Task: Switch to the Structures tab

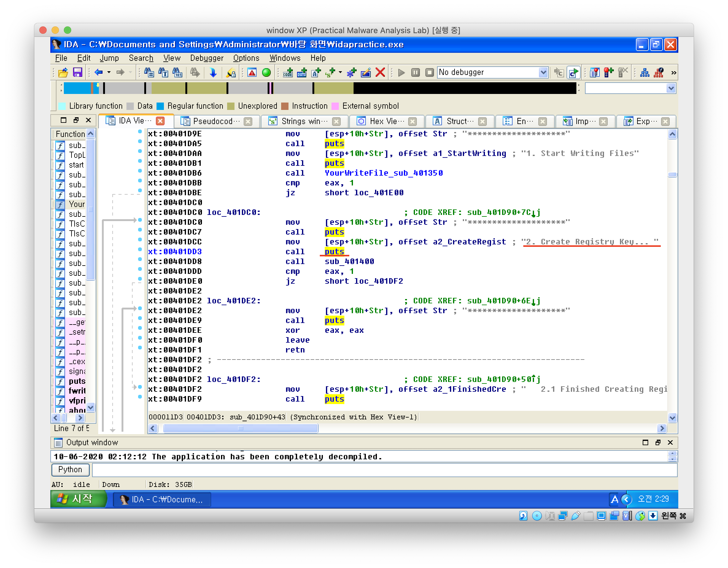Action: click(460, 121)
